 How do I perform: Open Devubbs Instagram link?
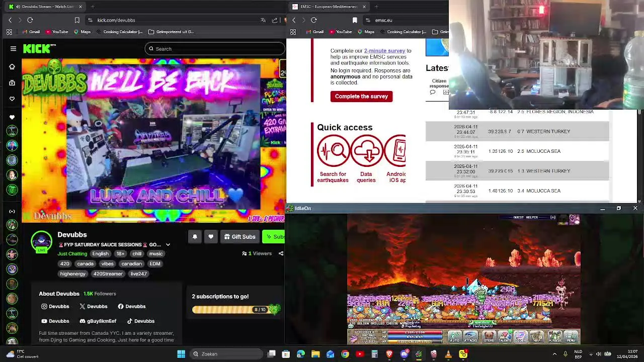coord(55,306)
